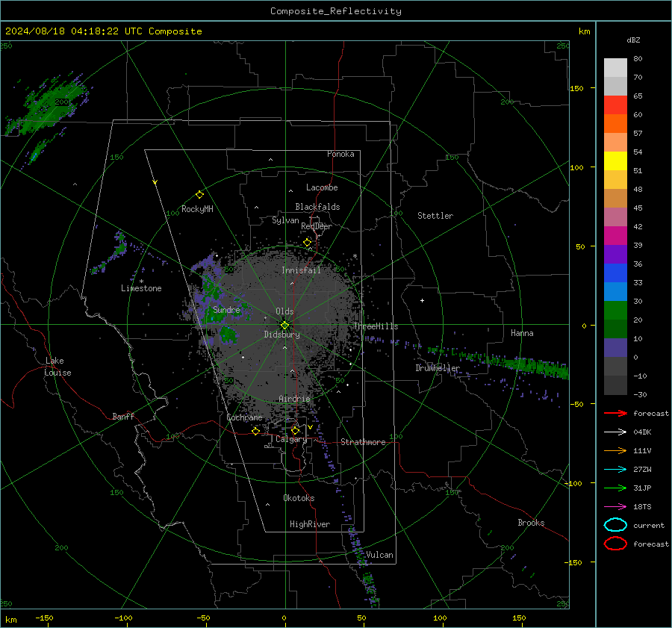Image resolution: width=672 pixels, height=628 pixels.
Task: Click the Lacombe city label
Action: [322, 187]
